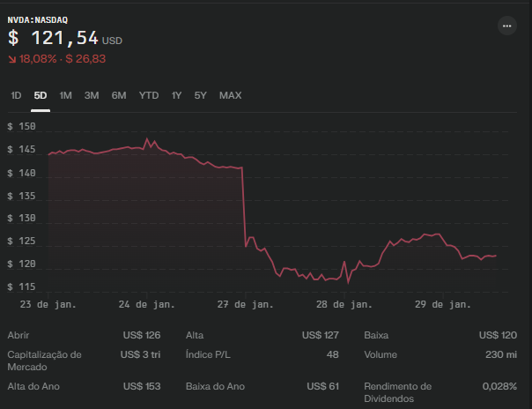Click the 230 mi volume value
Image resolution: width=532 pixels, height=409 pixels.
501,354
